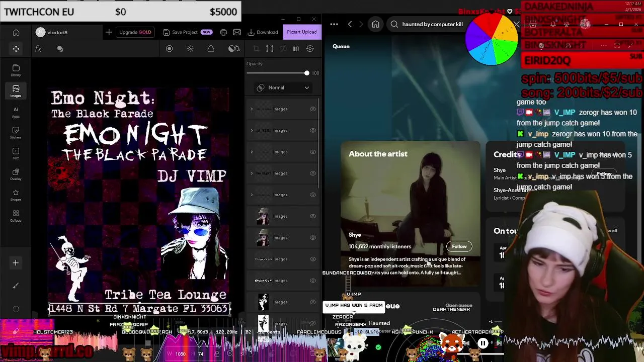Open the Normal blend mode dropdown
The image size is (644, 362).
tap(283, 87)
